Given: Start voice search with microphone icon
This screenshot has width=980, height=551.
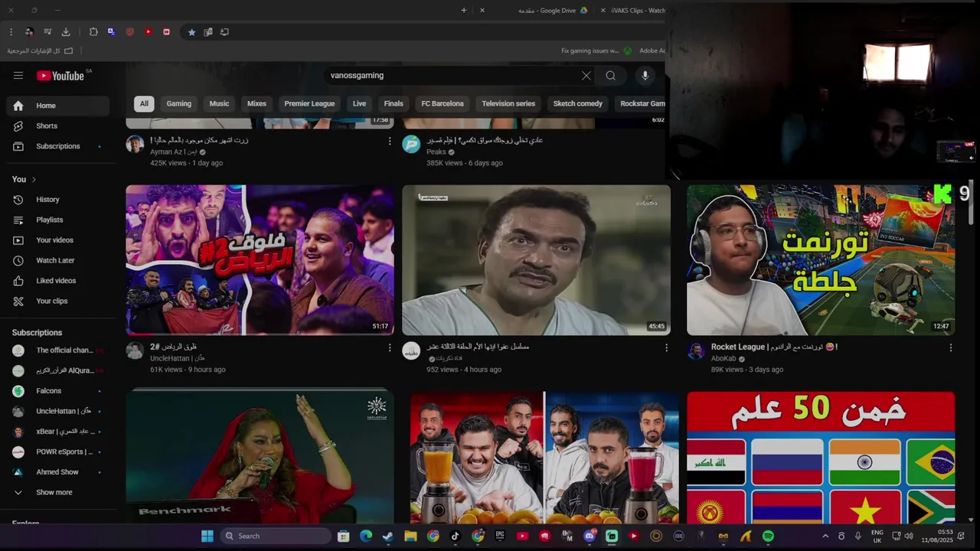Looking at the screenshot, I should pyautogui.click(x=645, y=75).
